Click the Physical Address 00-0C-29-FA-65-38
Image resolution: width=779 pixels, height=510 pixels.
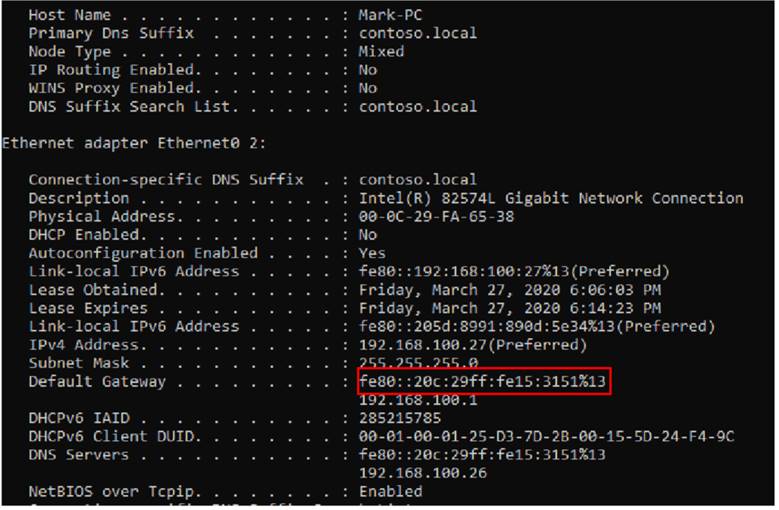(x=436, y=217)
